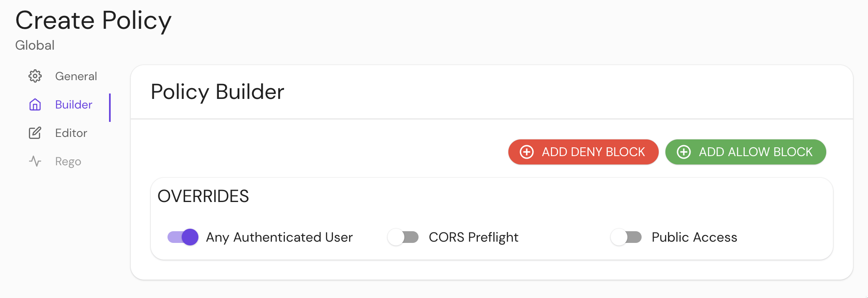Select the Rego section
868x298 pixels.
point(68,161)
